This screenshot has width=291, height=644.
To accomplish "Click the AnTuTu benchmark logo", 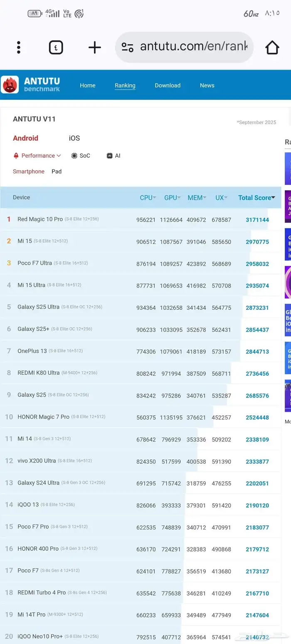I will 31,85.
